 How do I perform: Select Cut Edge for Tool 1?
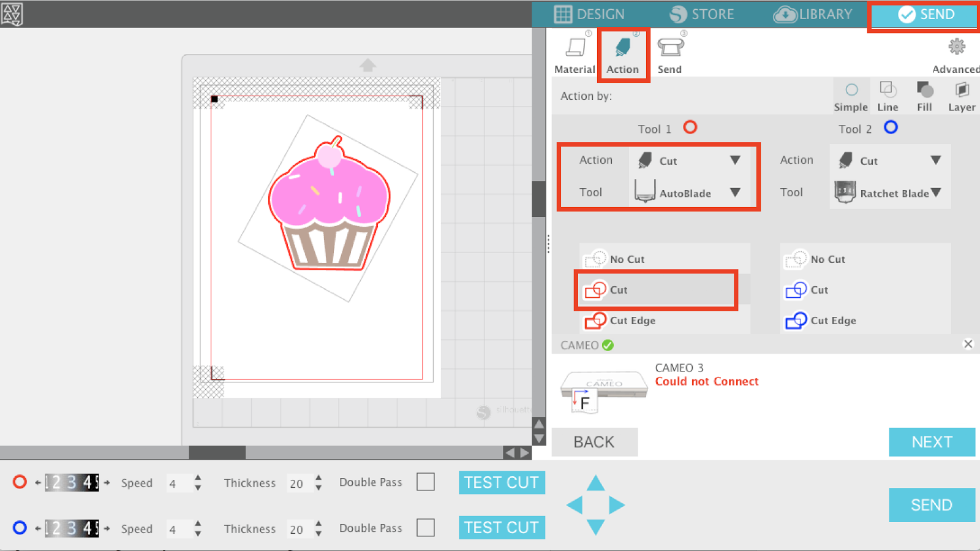coord(666,321)
